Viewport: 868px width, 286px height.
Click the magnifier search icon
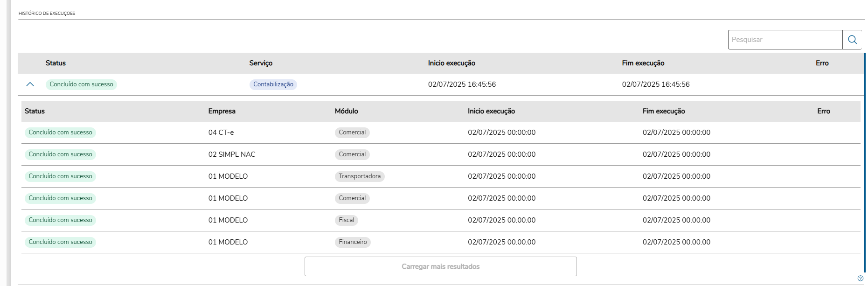[x=852, y=40]
